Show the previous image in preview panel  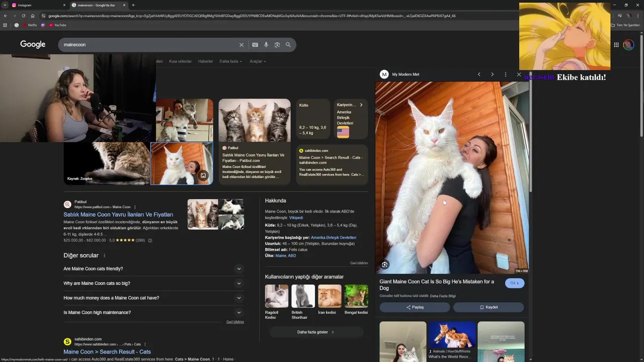[x=479, y=74]
